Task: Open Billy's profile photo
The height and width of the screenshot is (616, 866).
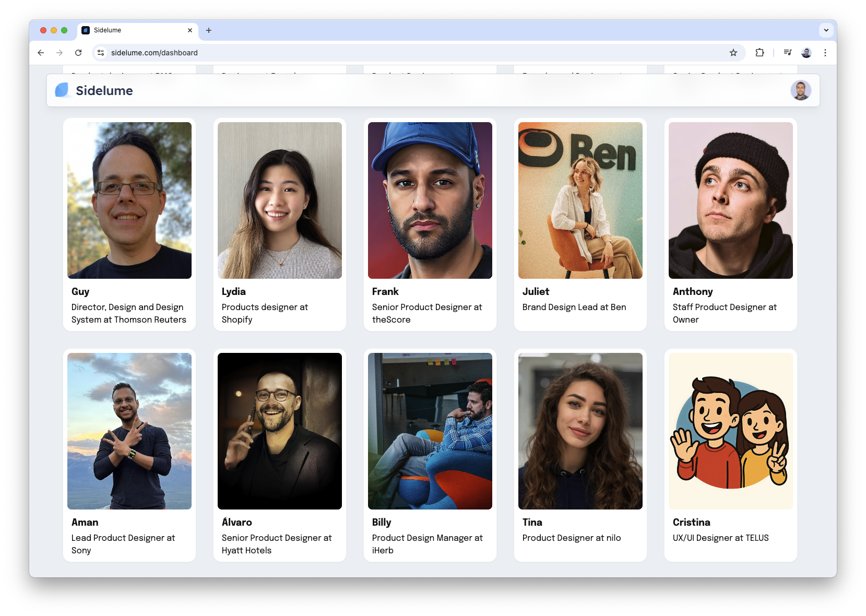Action: pyautogui.click(x=430, y=431)
